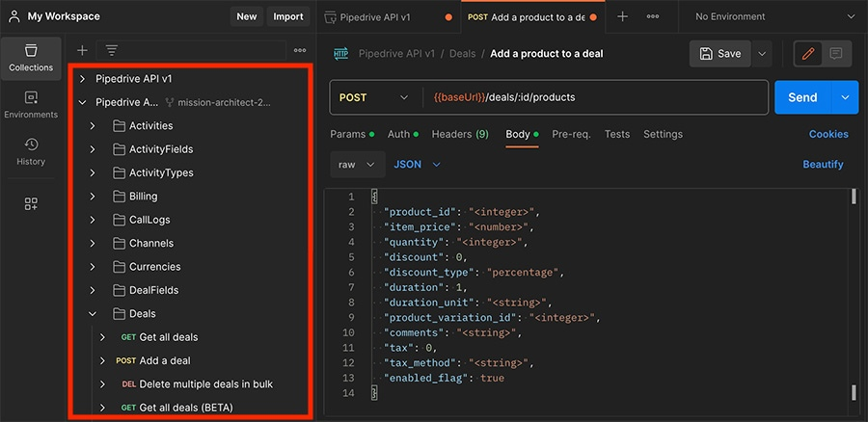Click the user icon beside My Workspace
Image resolution: width=868 pixels, height=422 pixels.
(14, 16)
